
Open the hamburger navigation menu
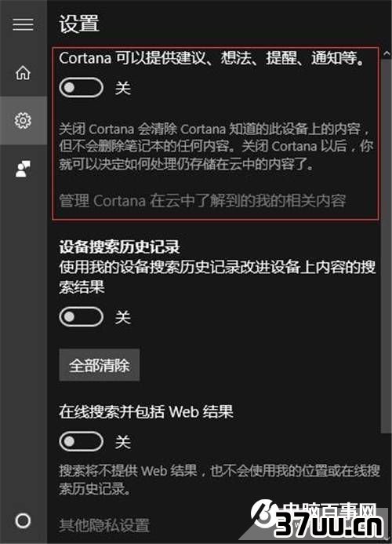click(x=23, y=24)
